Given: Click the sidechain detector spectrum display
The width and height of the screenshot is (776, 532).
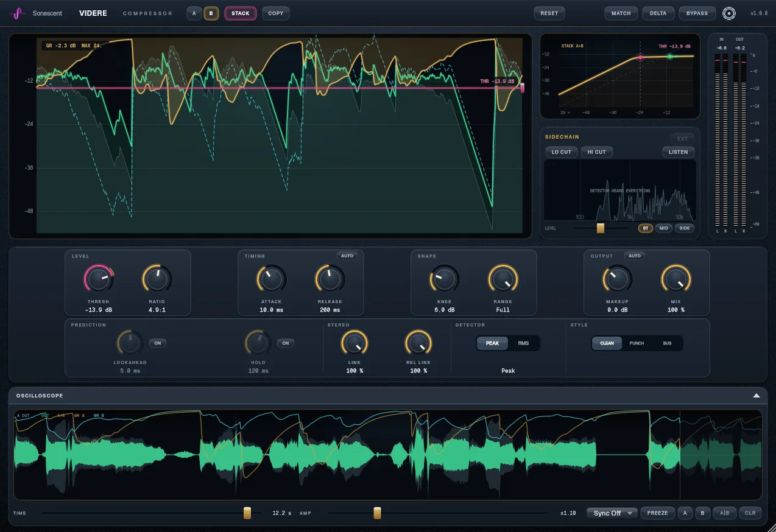Looking at the screenshot, I should click(619, 190).
